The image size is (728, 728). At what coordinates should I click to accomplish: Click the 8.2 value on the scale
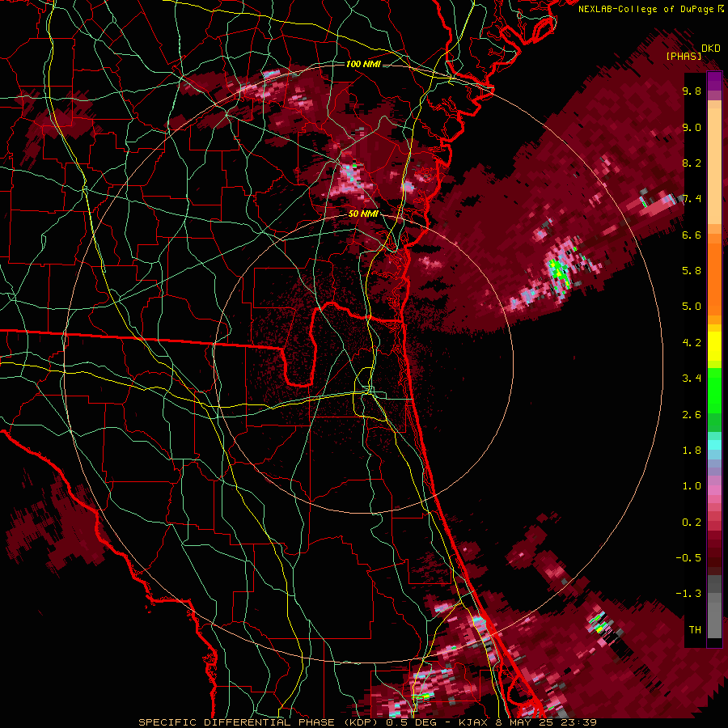[x=692, y=163]
